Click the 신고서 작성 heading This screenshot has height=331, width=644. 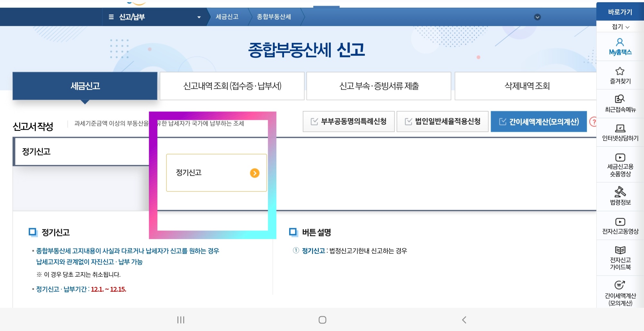click(33, 126)
